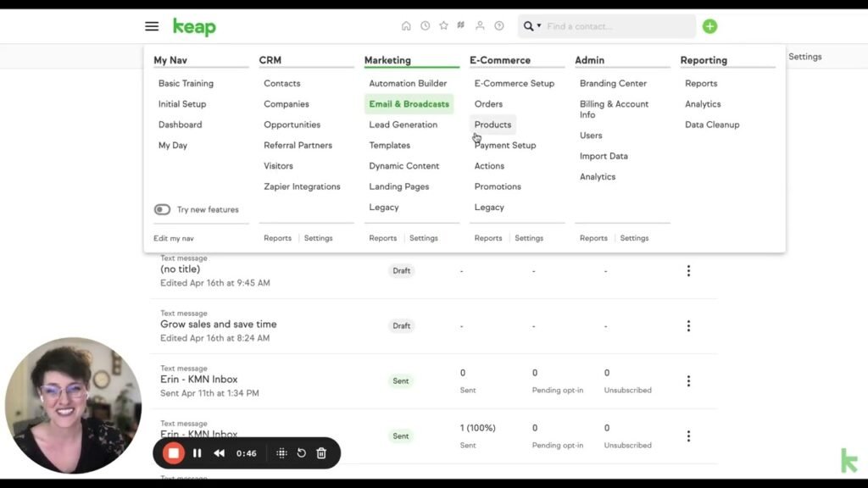Screen dimensions: 868x488
Task: Open recent items via the clock icon
Action: (425, 25)
